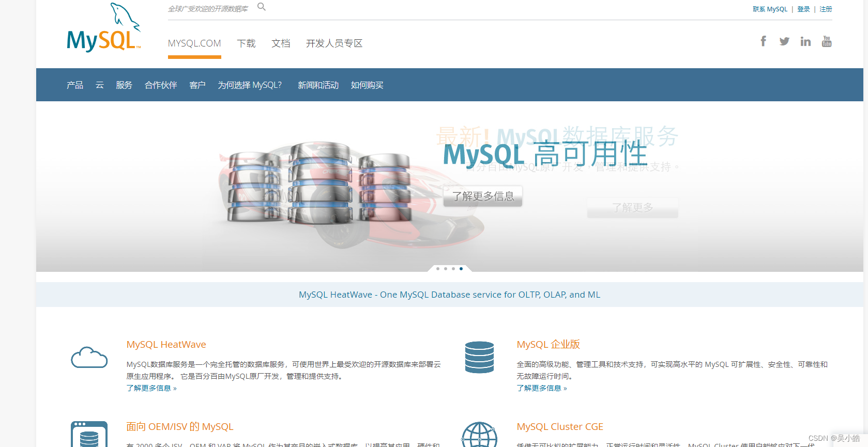The height and width of the screenshot is (447, 868).
Task: Click the cloud icon beside MySQL HeatWave
Action: point(89,358)
